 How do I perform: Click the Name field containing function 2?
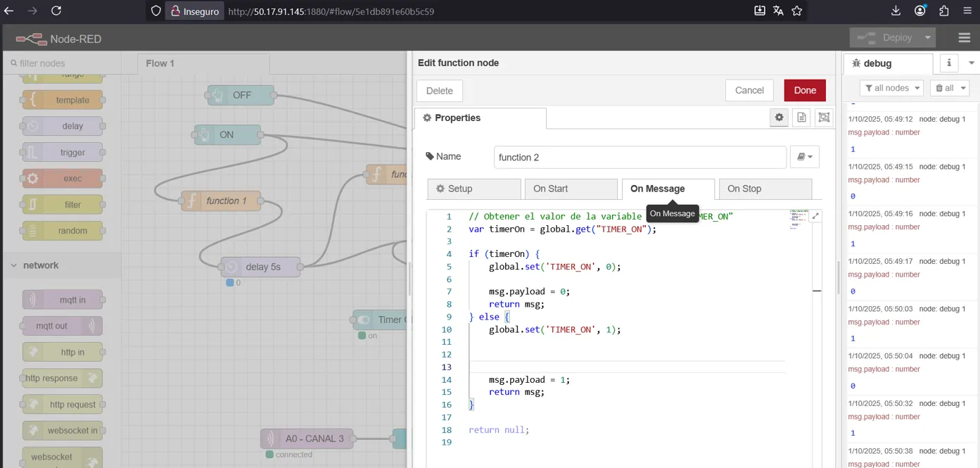click(x=639, y=157)
